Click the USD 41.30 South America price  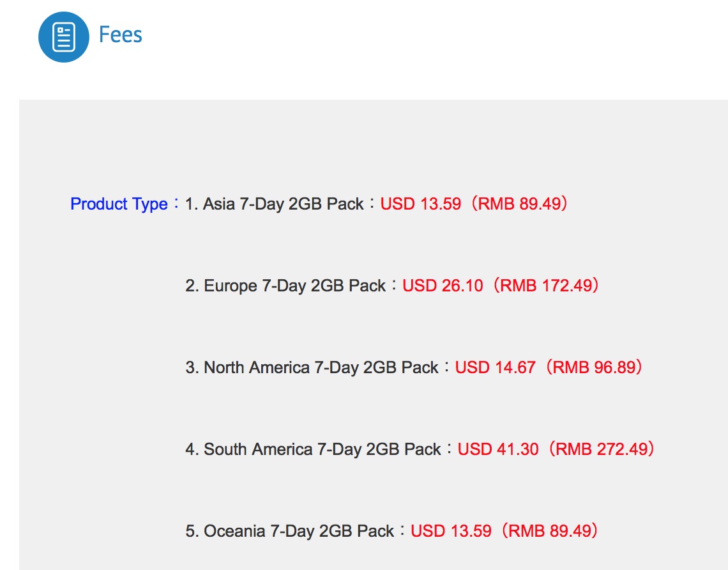pos(498,449)
